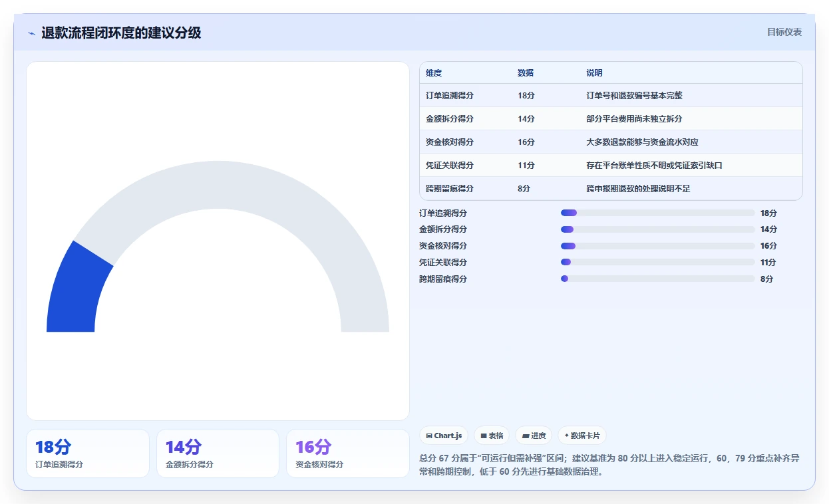Image resolution: width=829 pixels, height=504 pixels.
Task: Click the text 订单号和退款编号基本完整
Action: pyautogui.click(x=634, y=96)
